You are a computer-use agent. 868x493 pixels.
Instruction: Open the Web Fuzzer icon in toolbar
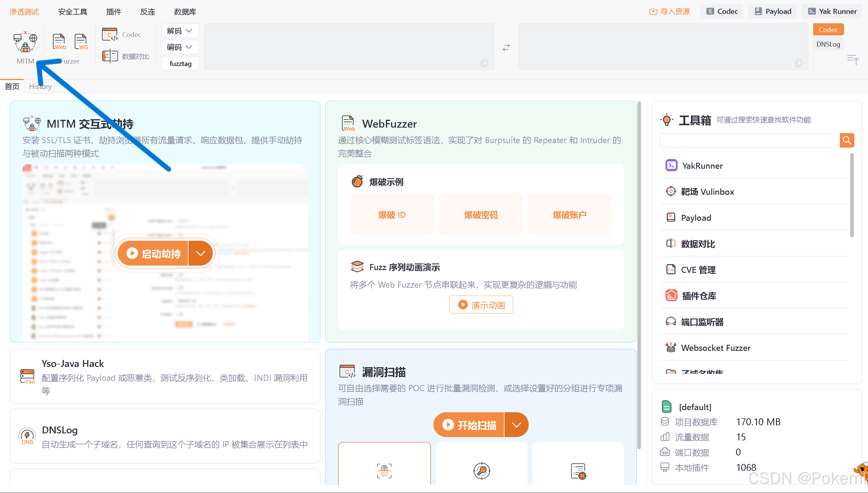tap(59, 42)
